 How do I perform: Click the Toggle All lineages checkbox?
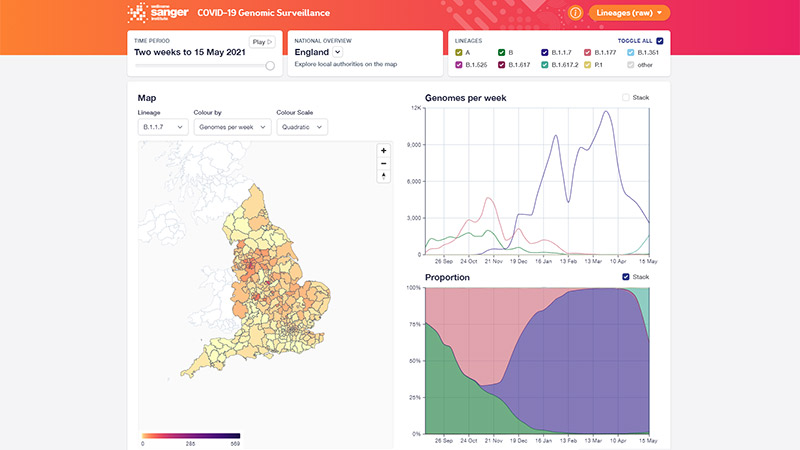click(x=659, y=40)
